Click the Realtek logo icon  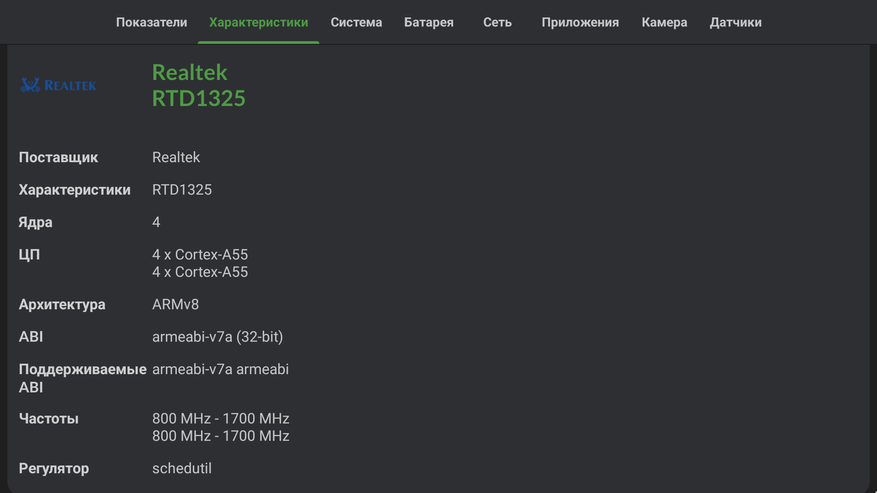[x=59, y=85]
